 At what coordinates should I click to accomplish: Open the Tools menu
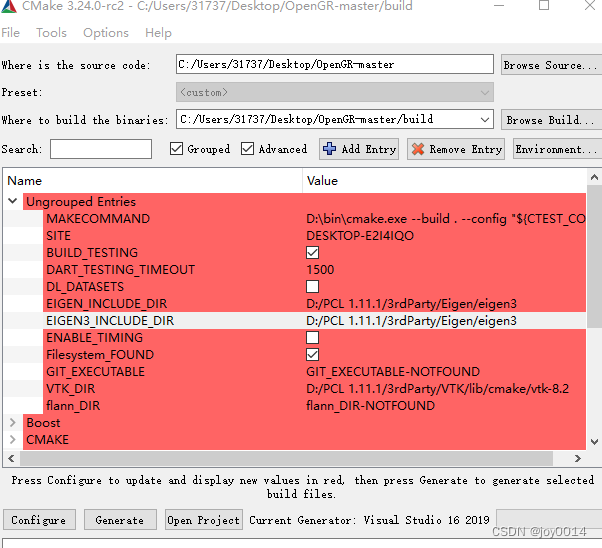pos(51,33)
